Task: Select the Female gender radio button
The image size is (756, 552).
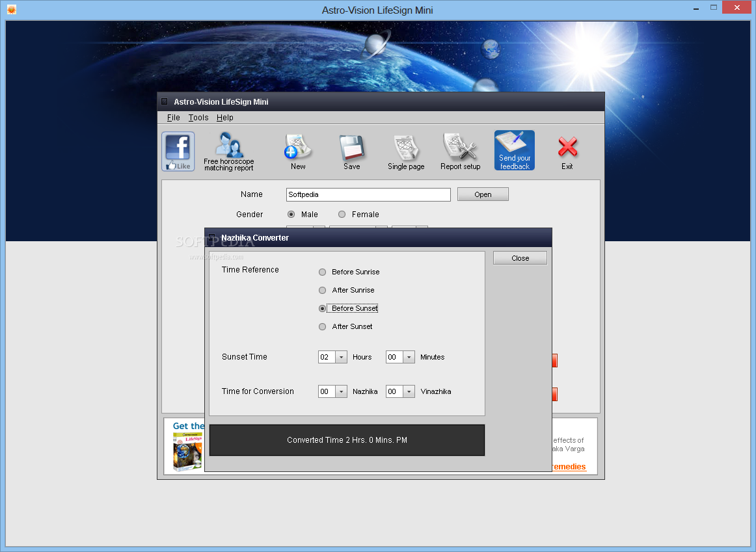Action: coord(342,215)
